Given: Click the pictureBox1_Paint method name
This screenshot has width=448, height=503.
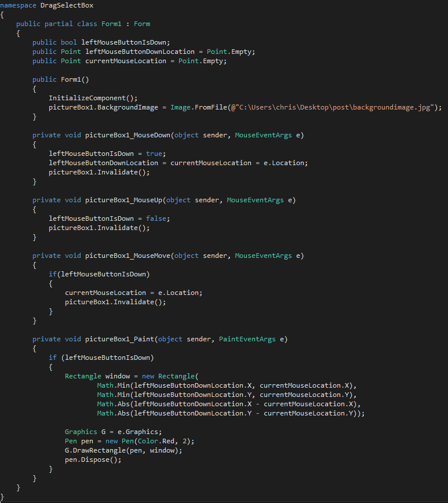Looking at the screenshot, I should [x=119, y=339].
